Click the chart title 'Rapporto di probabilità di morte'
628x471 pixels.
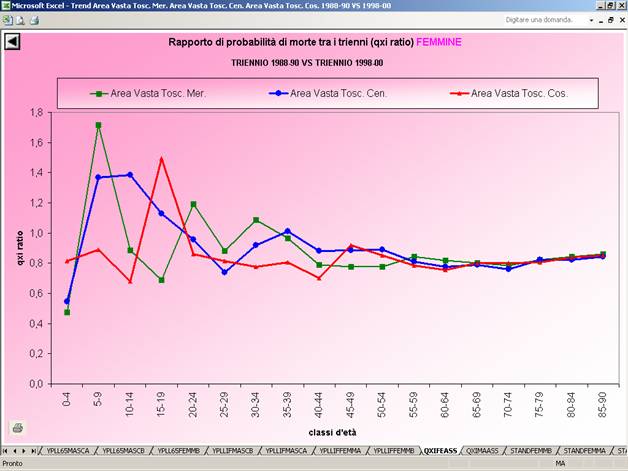(x=291, y=42)
